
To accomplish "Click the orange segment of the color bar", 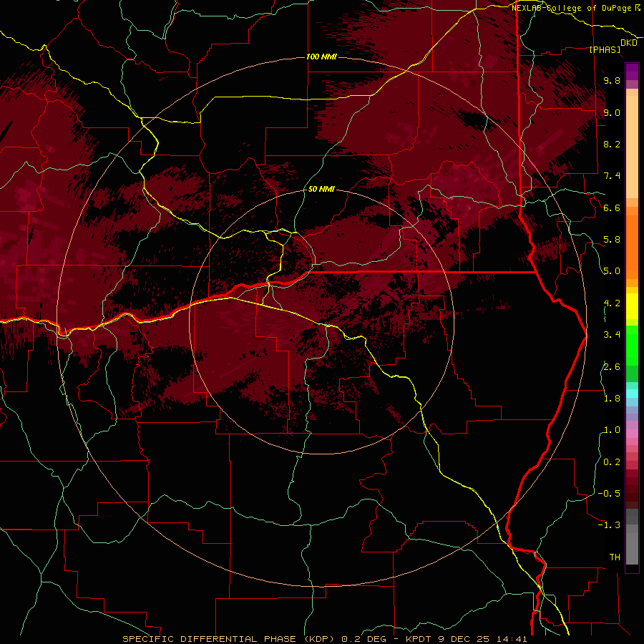I will [x=632, y=246].
